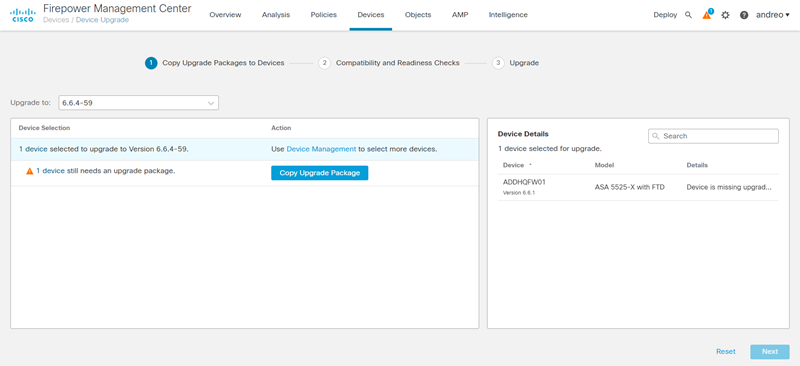Click the Devices breadcrumb text
This screenshot has height=366, width=800.
tap(56, 20)
